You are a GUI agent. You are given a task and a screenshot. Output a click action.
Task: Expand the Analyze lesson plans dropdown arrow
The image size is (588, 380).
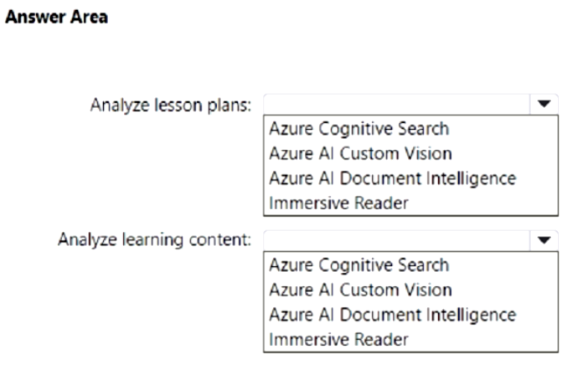pos(544,104)
